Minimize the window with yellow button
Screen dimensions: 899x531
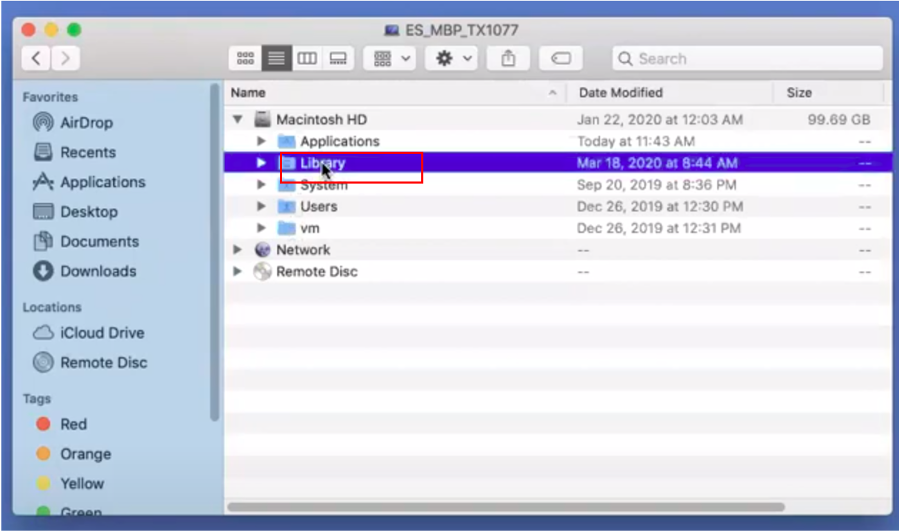pos(52,30)
